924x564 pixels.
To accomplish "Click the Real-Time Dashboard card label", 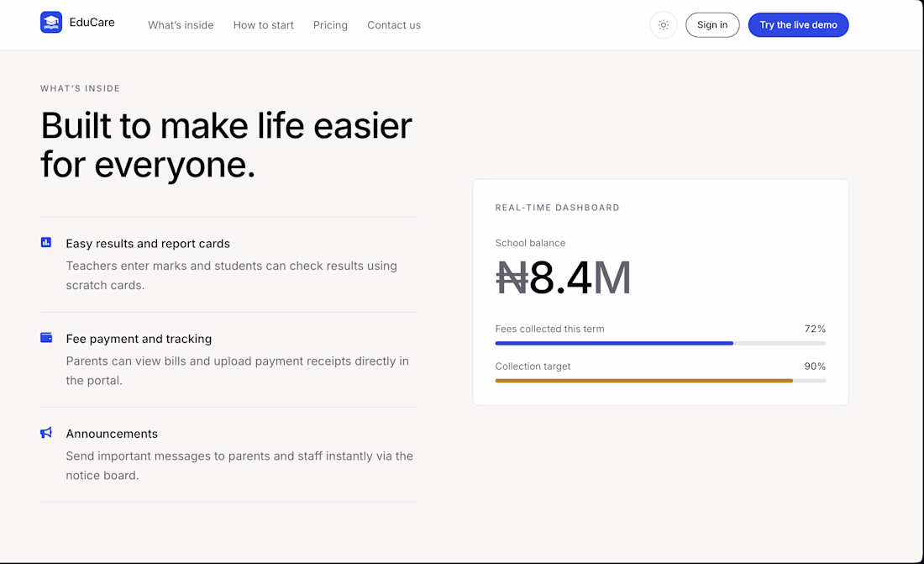I will point(557,208).
